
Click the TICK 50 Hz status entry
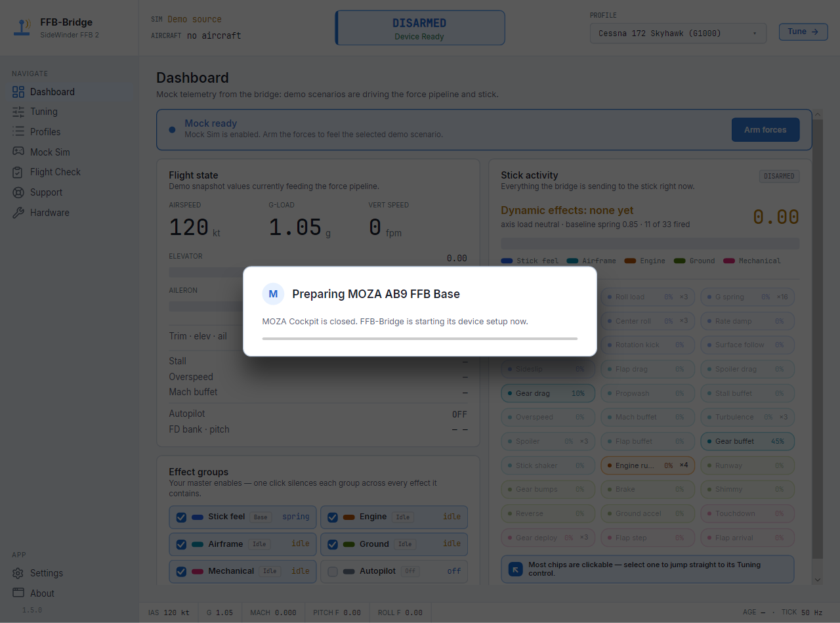pos(802,612)
